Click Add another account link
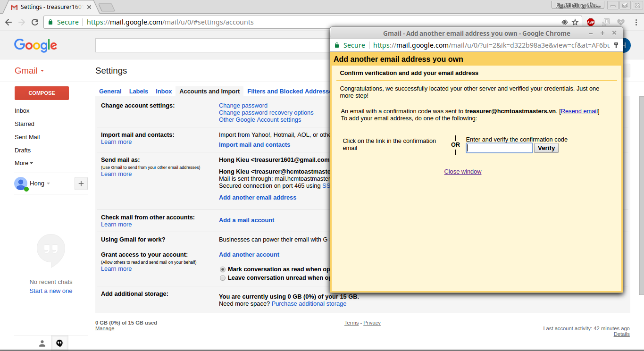The width and height of the screenshot is (644, 351). [x=249, y=255]
